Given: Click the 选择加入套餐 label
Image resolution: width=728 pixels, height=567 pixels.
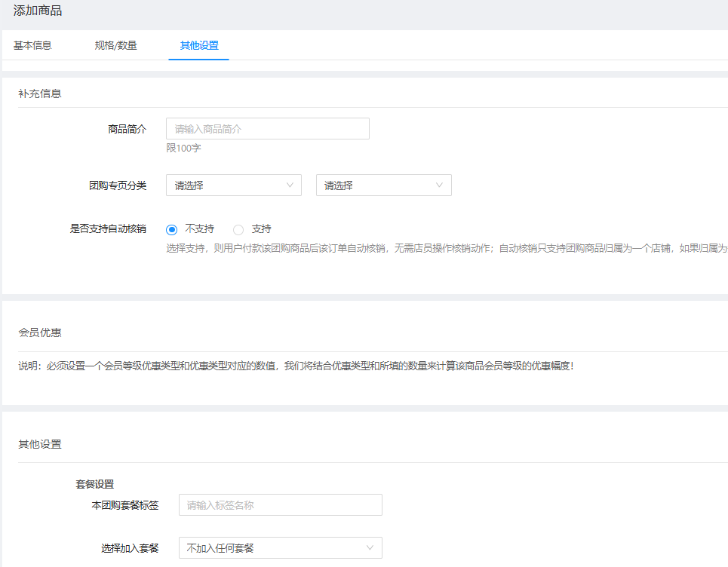Looking at the screenshot, I should point(130,548).
